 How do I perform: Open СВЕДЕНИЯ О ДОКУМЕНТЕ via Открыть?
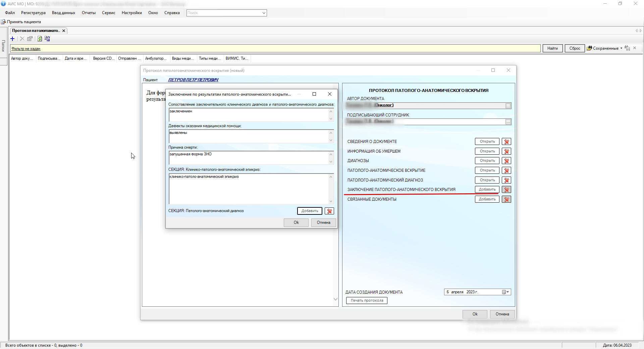pyautogui.click(x=487, y=142)
